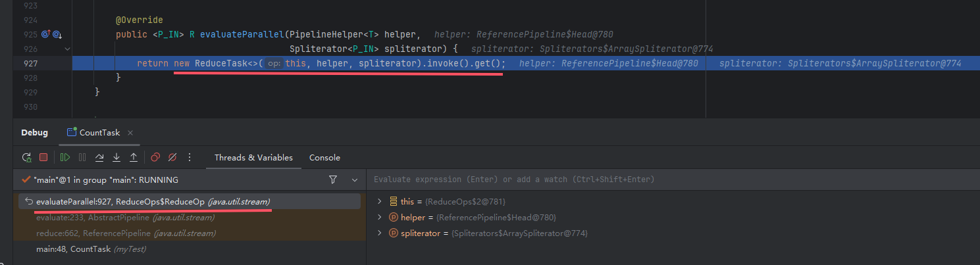
Task: Switch to the Console tab
Action: tap(324, 158)
